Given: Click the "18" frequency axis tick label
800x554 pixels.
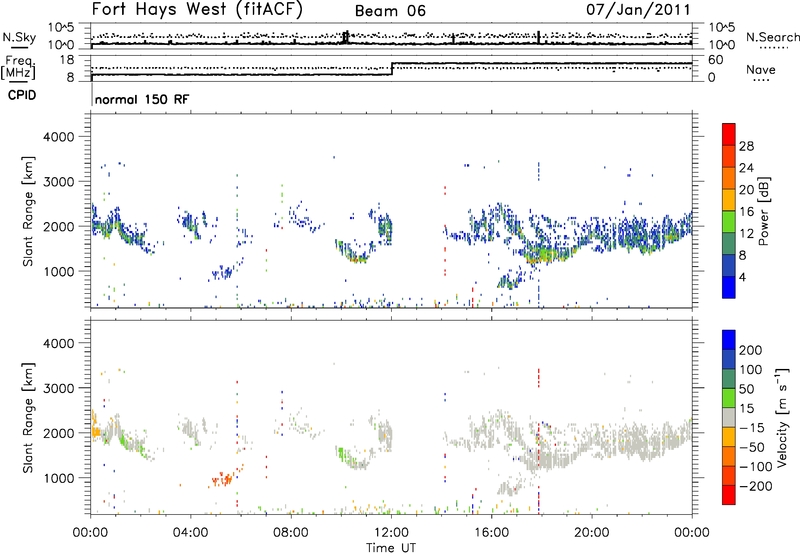Looking at the screenshot, I should [x=67, y=60].
